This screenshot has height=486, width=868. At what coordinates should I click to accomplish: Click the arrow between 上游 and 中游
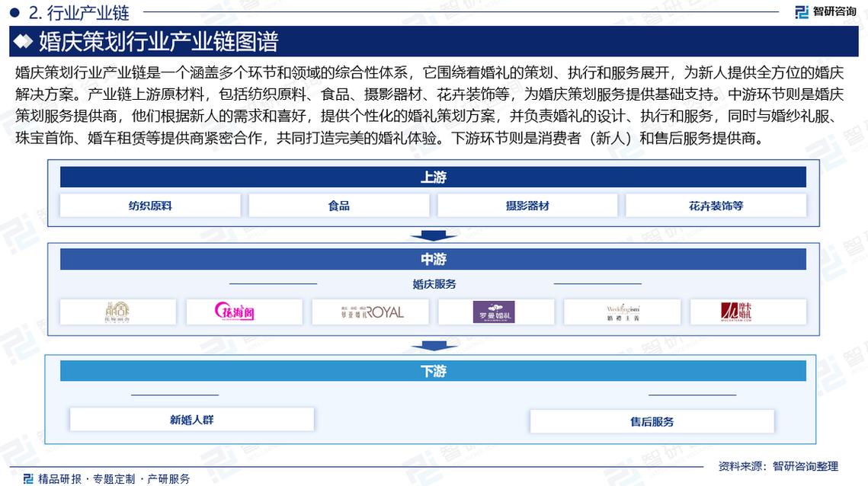(433, 235)
